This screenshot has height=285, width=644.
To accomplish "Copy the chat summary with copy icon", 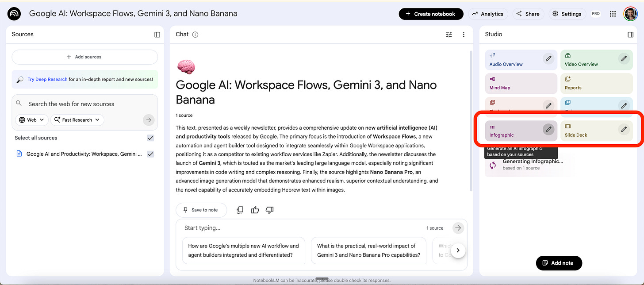I will point(240,210).
